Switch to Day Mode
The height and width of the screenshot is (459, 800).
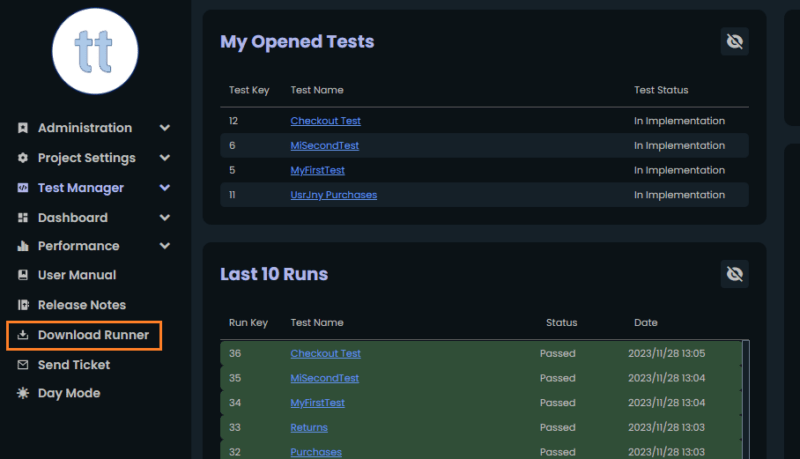pyautogui.click(x=69, y=393)
